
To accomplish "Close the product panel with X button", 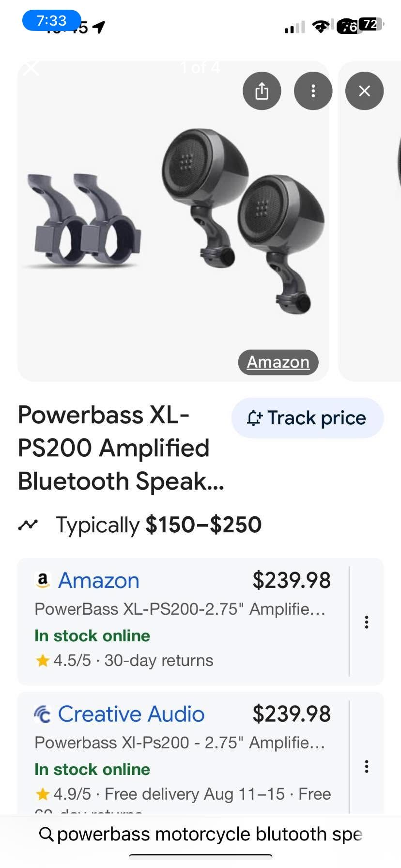I will [x=364, y=91].
